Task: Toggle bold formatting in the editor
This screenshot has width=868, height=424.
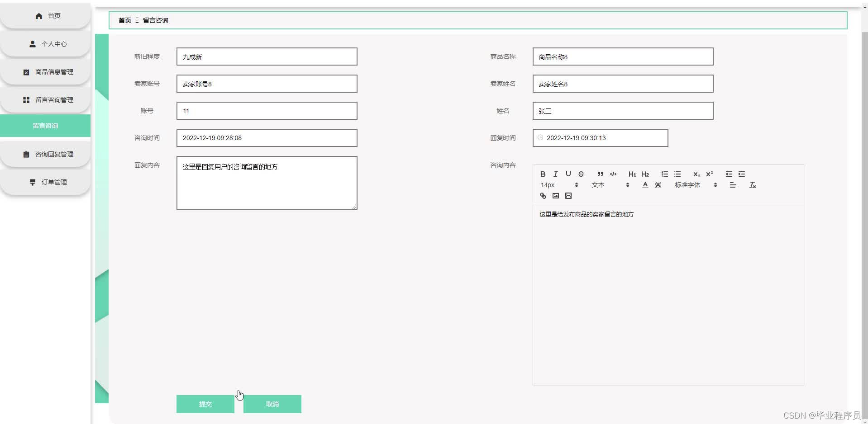Action: [543, 174]
